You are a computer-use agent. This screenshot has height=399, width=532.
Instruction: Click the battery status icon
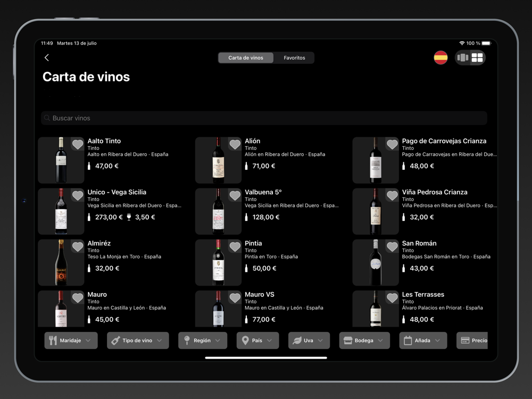tap(486, 43)
